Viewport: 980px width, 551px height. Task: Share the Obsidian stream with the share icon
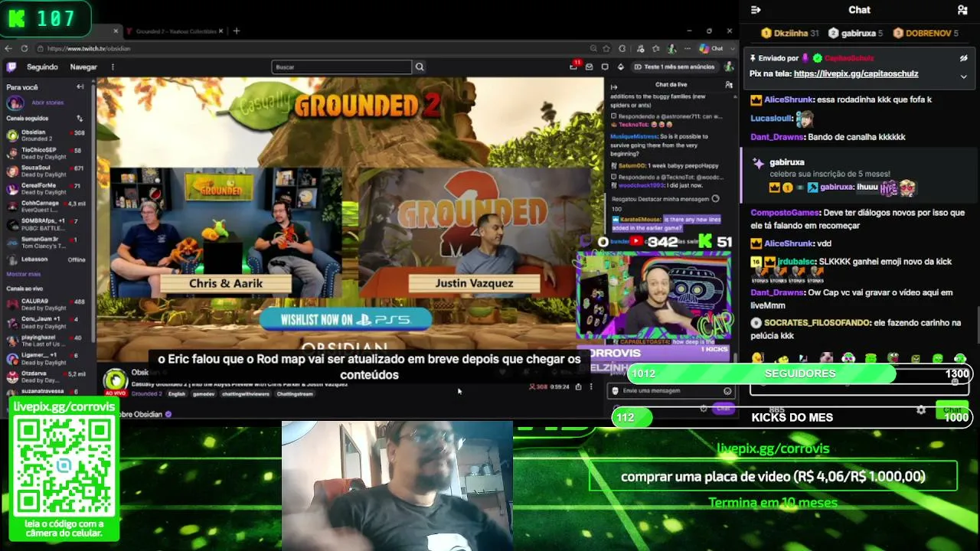click(578, 386)
